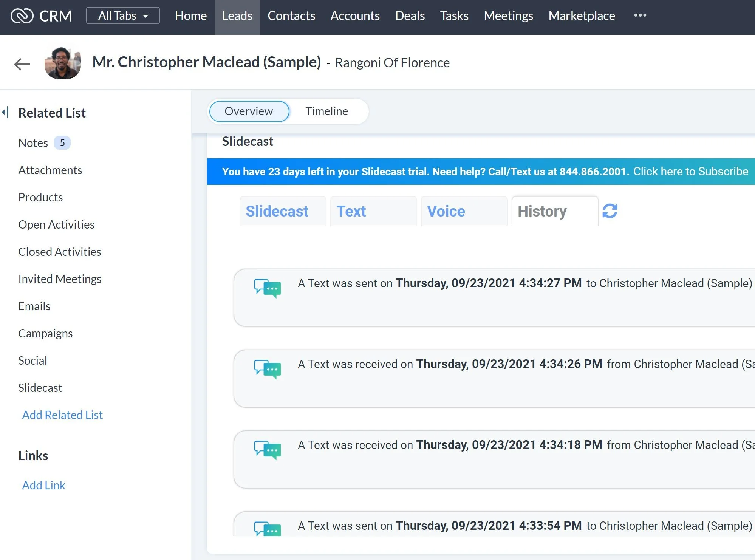Click the lead name Mr. Christopher Maclead (Sample)
The width and height of the screenshot is (755, 560).
pos(207,62)
